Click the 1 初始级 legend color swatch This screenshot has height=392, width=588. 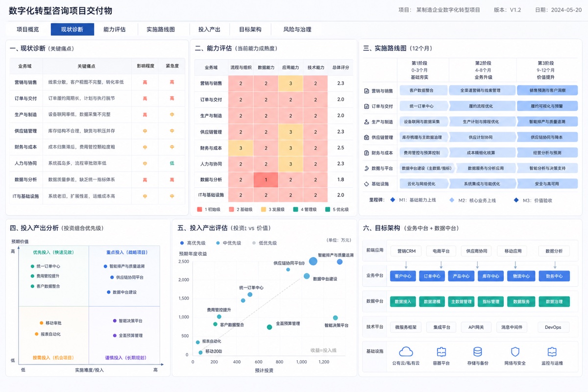199,209
